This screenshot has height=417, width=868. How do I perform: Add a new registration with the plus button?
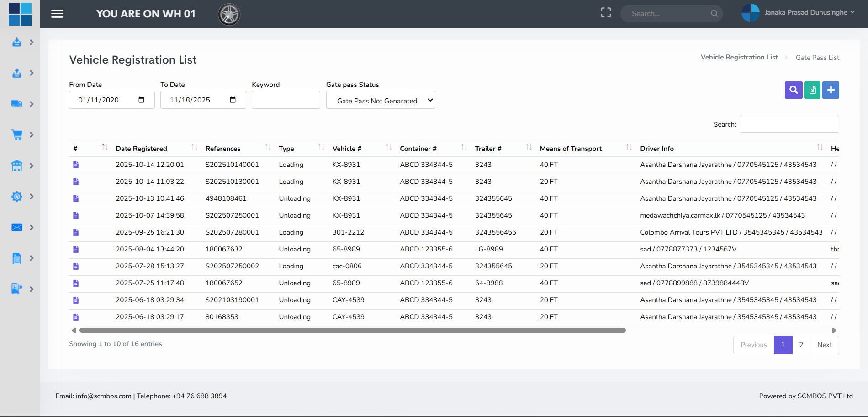831,90
